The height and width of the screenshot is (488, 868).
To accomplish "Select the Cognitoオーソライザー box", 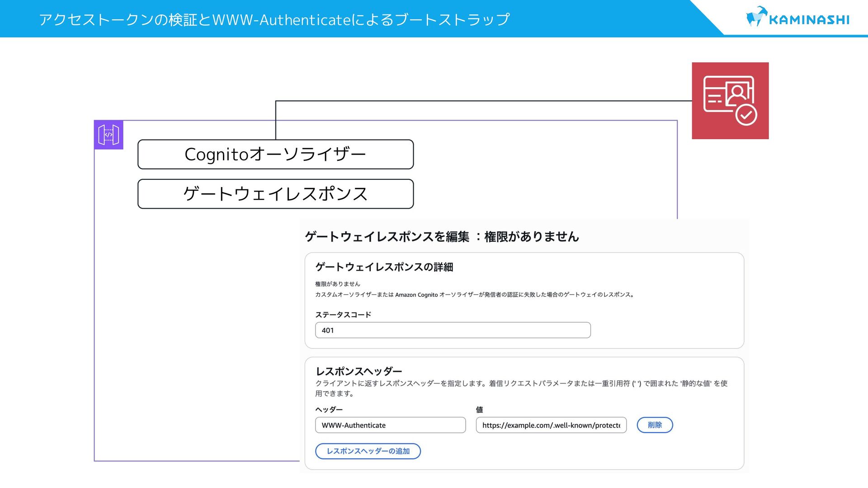I will coord(275,155).
